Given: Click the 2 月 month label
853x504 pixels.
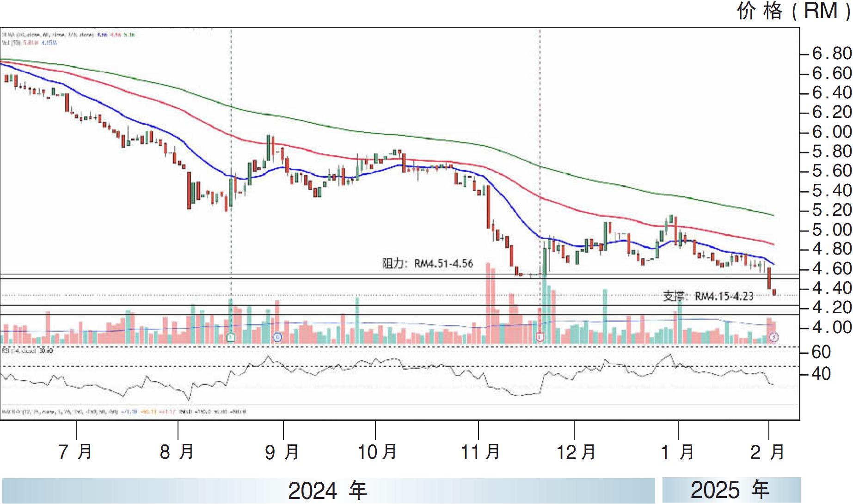Looking at the screenshot, I should [768, 451].
